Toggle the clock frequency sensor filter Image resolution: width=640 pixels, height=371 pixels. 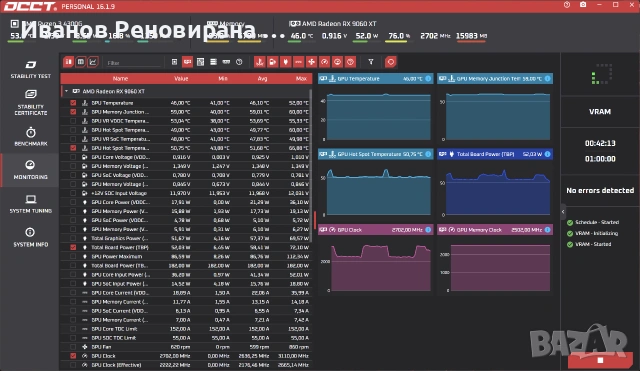(x=324, y=62)
